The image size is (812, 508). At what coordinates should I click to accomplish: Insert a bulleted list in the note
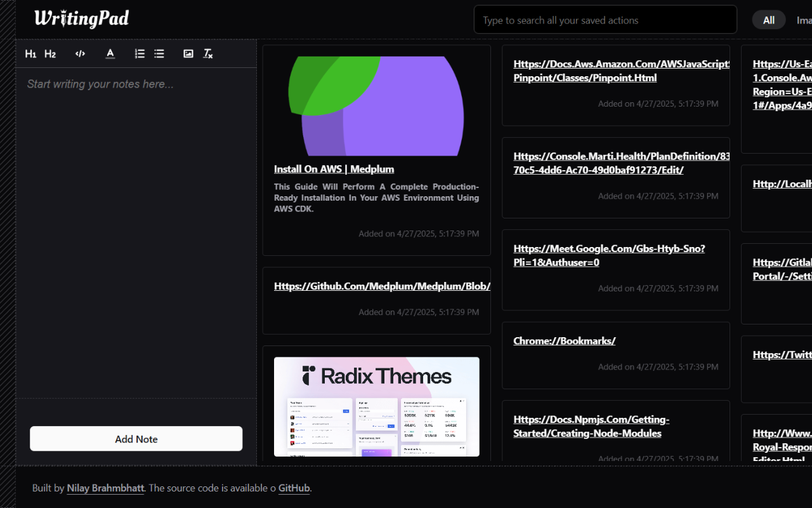(x=159, y=54)
